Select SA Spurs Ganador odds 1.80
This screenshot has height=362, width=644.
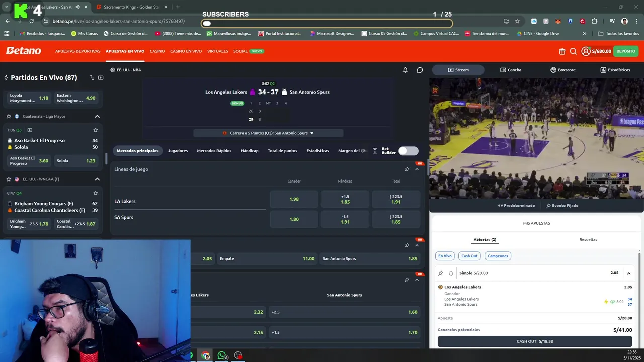click(294, 219)
